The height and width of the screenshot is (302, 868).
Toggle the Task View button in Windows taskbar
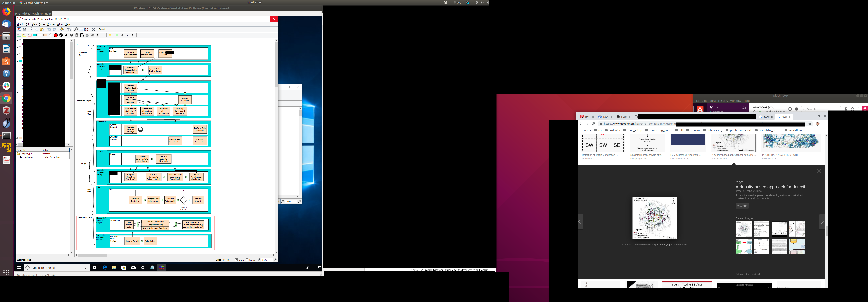[95, 267]
